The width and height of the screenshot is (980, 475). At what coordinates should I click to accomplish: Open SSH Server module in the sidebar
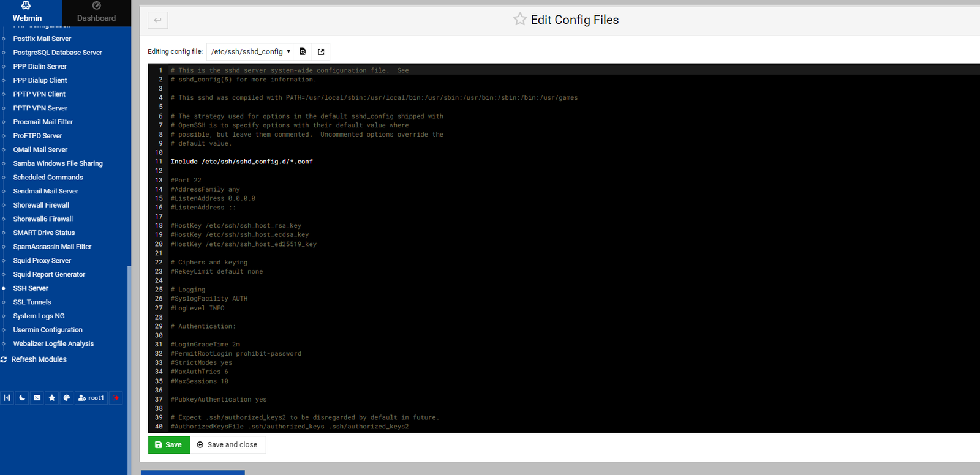[31, 288]
